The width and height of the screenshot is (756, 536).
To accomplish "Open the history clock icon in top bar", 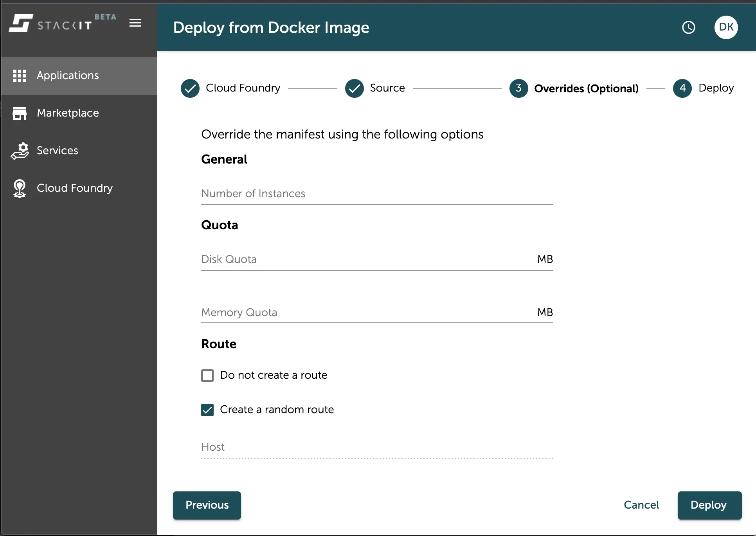I will pyautogui.click(x=689, y=27).
